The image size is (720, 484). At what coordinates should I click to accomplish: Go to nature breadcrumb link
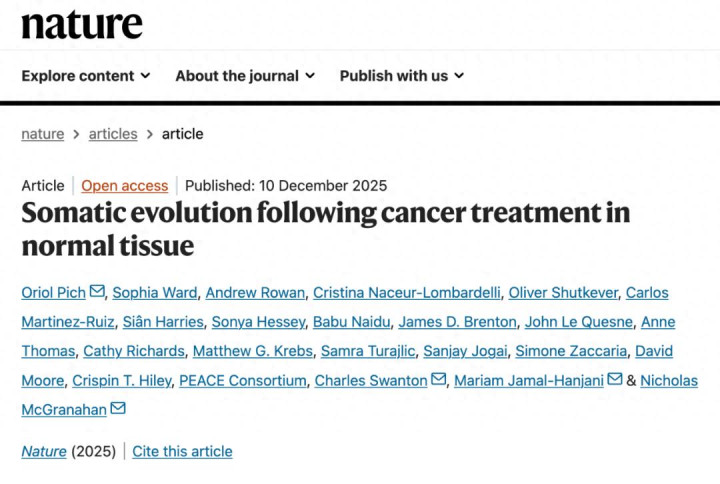tap(42, 134)
